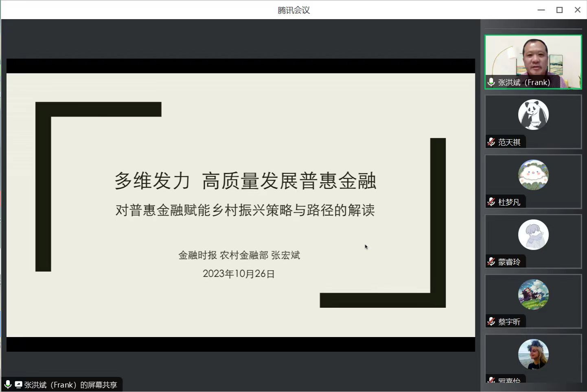Select the landscape avatar of 蔡宇昕
The image size is (587, 392).
(x=533, y=294)
